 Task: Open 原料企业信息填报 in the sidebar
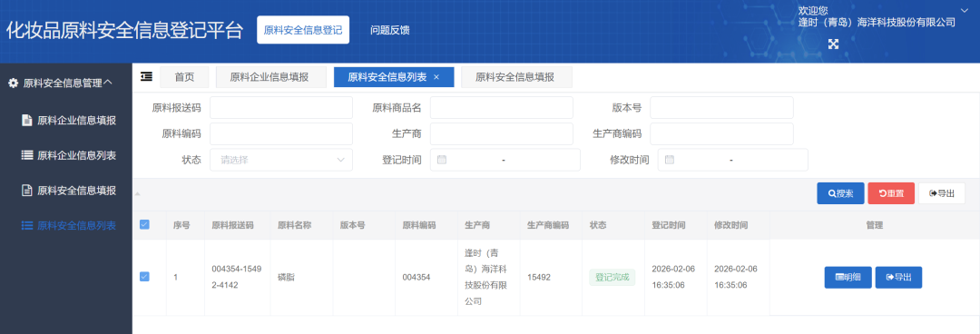click(x=69, y=121)
